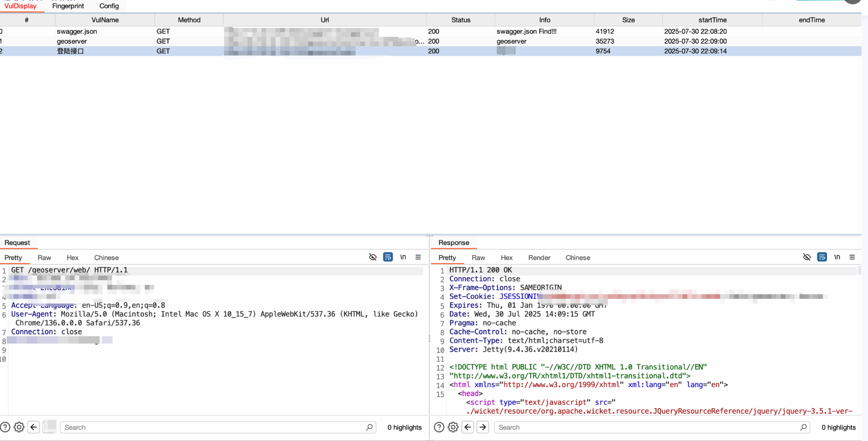Click the forward arrow in Response search bar
Image resolution: width=868 pixels, height=441 pixels.
pos(483,427)
